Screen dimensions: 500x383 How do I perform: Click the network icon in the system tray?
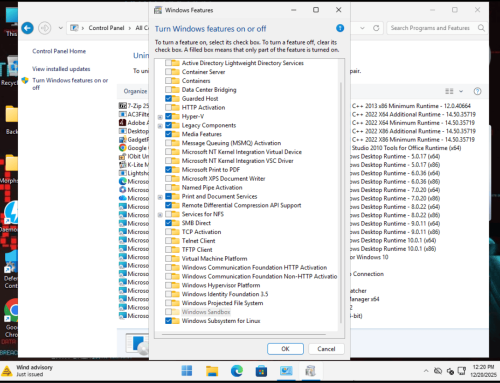(462, 371)
